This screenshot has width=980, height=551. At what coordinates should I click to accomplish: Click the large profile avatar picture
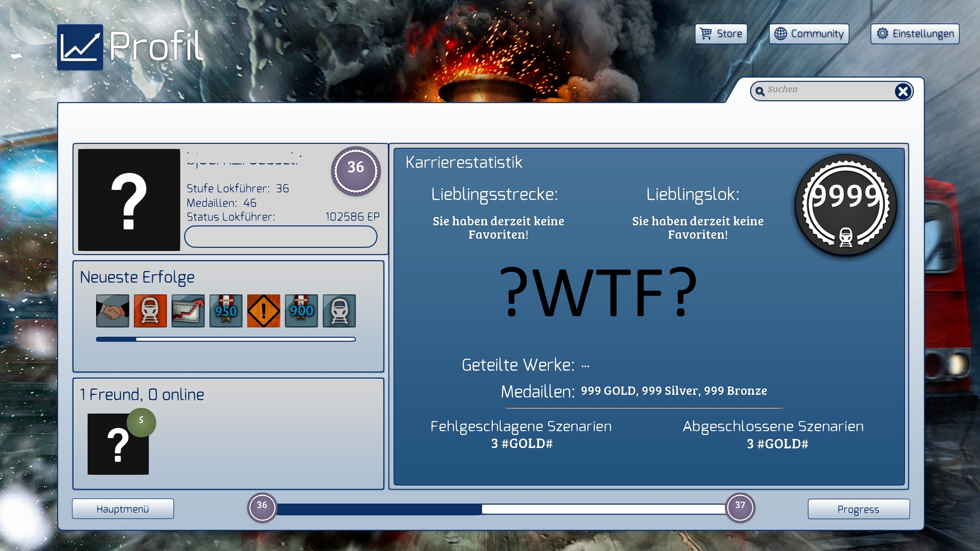(129, 200)
